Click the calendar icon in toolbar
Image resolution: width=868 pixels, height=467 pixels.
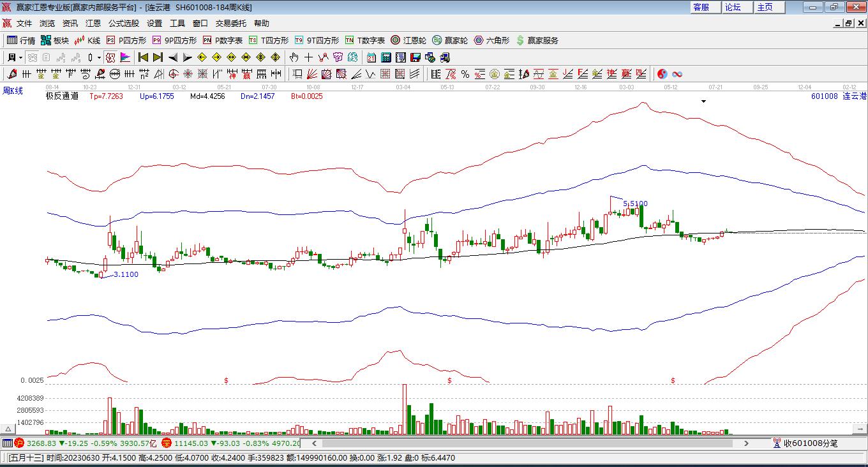[x=371, y=57]
